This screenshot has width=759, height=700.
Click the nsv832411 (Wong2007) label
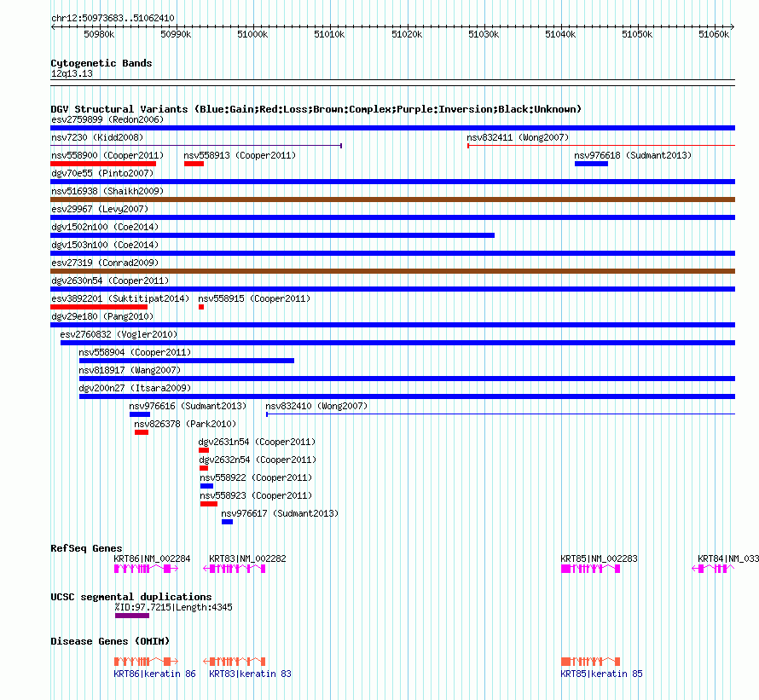[x=518, y=137]
